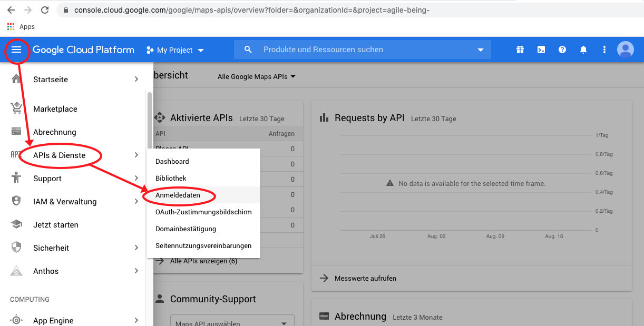Click the Abrechnung credit card icon
Screen dimensions: 644x326
point(16,132)
